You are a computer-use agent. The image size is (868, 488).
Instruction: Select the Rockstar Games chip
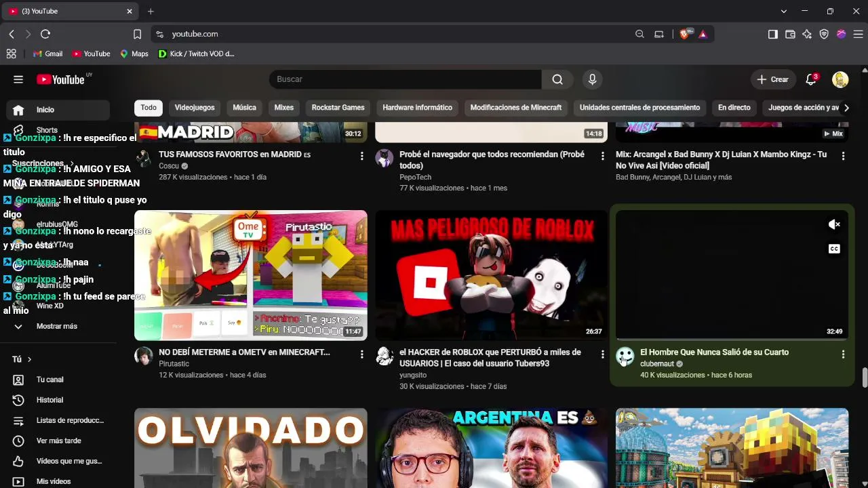point(338,108)
